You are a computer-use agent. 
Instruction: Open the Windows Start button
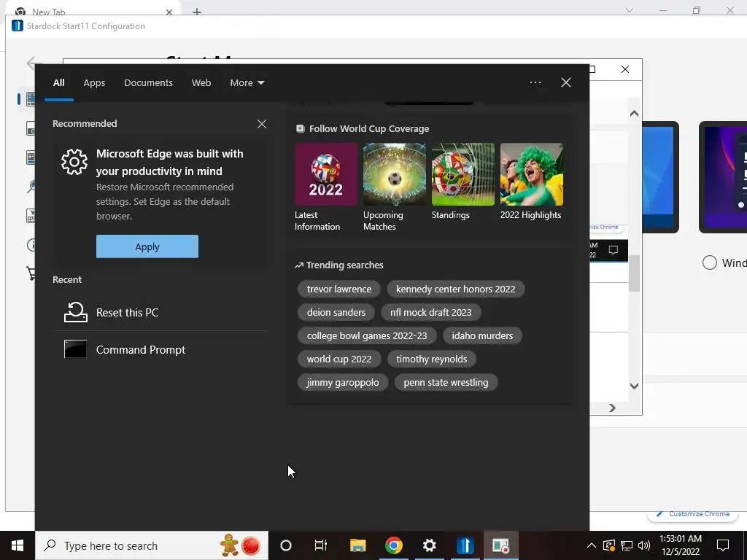click(18, 545)
